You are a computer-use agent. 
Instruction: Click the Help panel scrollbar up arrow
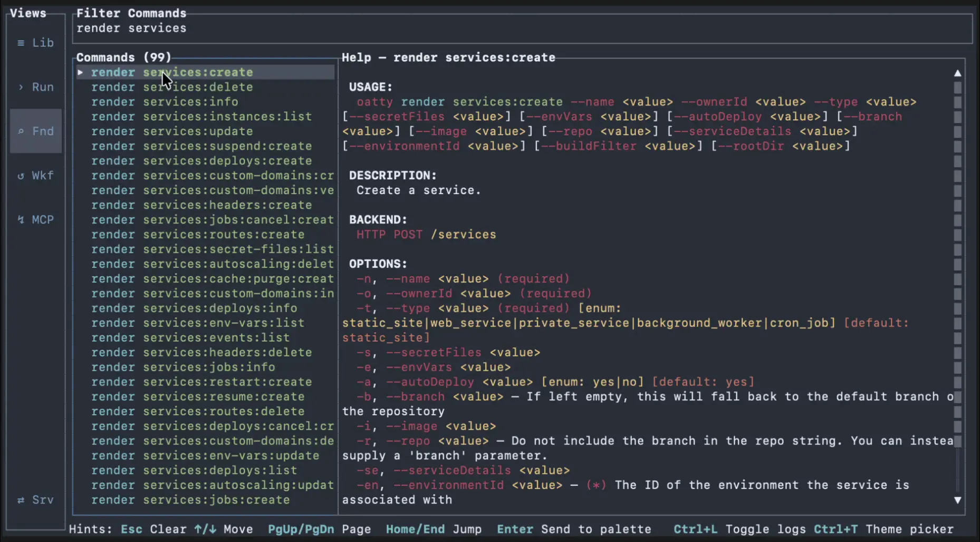click(958, 73)
